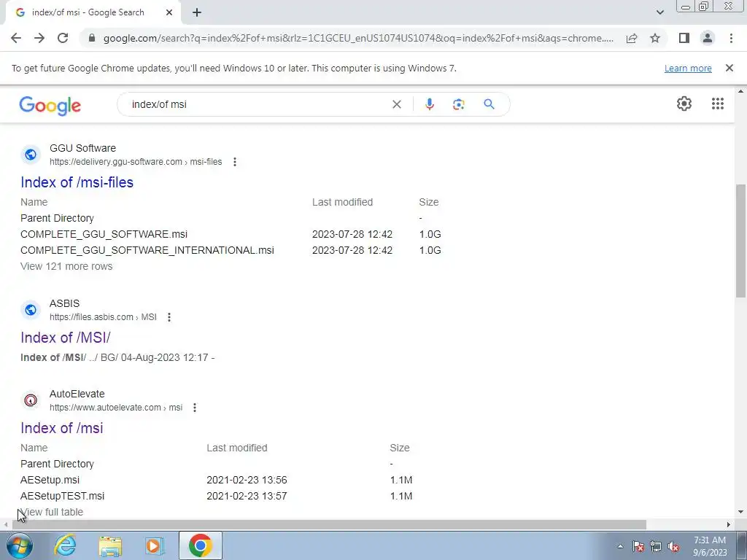Screen dimensions: 747x560
Task: Search by image with Lens
Action: pos(458,104)
